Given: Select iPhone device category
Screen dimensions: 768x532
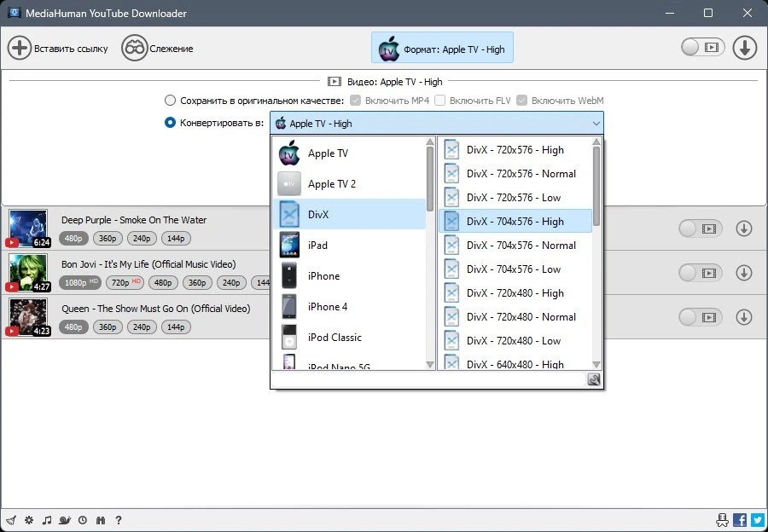Looking at the screenshot, I should pyautogui.click(x=350, y=276).
